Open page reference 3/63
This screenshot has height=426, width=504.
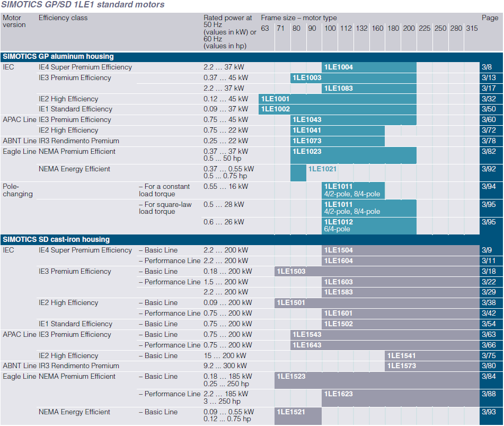pos(489,335)
